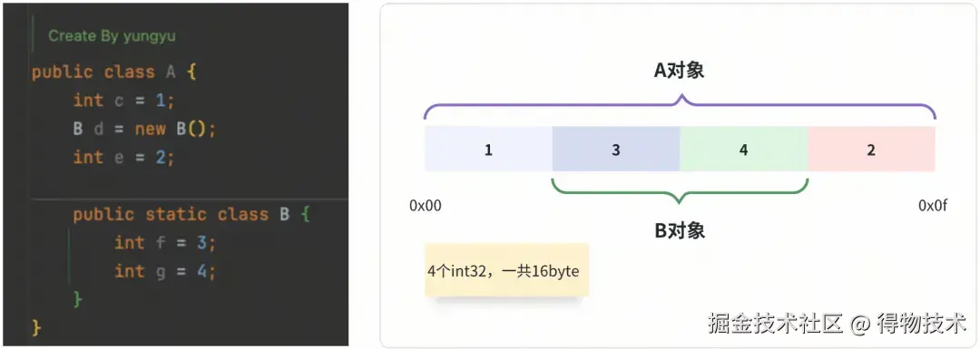
Task: Click the A对象 heading label
Action: click(x=680, y=71)
